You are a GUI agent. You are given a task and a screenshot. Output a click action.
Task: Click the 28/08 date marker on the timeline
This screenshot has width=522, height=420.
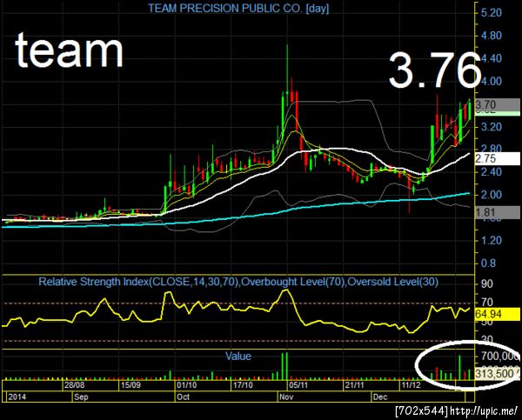coord(74,385)
